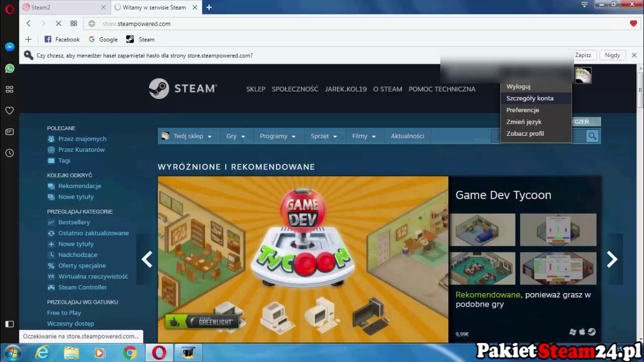
Task: Open WhatsApp in the Opera sidebar
Action: pyautogui.click(x=10, y=68)
